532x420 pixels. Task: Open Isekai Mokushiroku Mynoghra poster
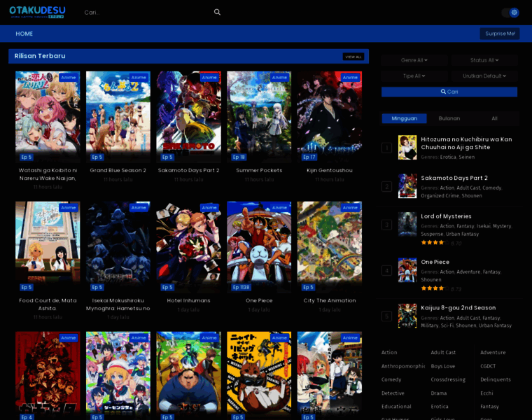pyautogui.click(x=118, y=247)
